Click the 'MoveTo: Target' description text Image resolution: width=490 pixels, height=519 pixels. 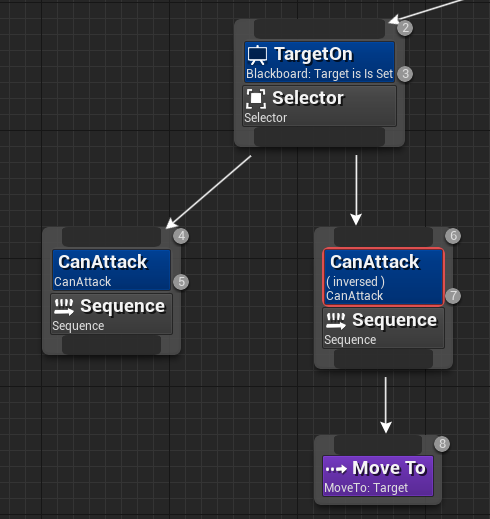366,488
